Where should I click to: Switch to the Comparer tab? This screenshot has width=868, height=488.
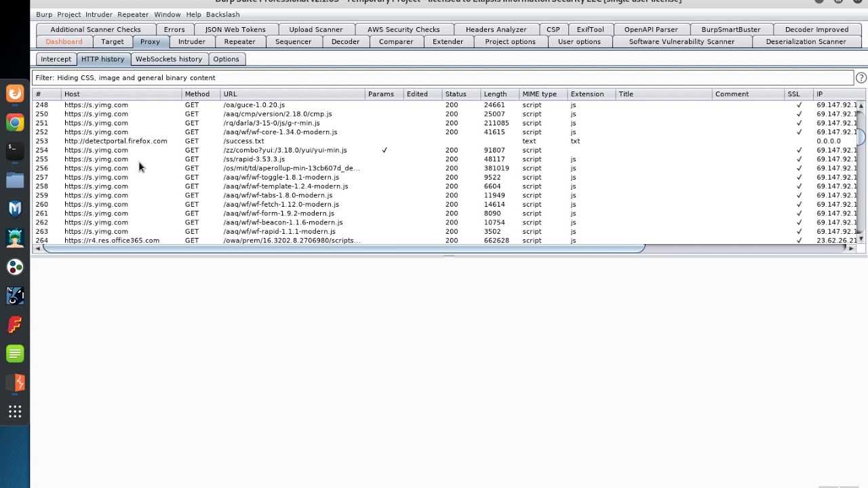click(x=396, y=41)
